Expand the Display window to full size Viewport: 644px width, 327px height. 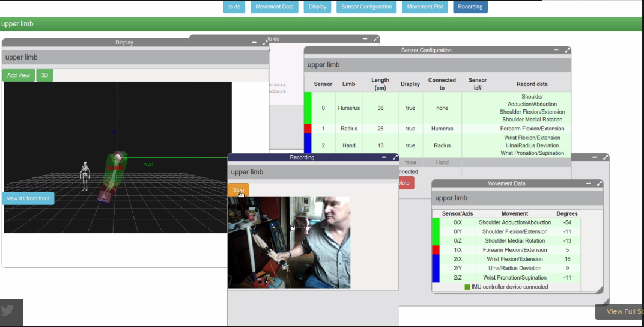click(x=266, y=42)
